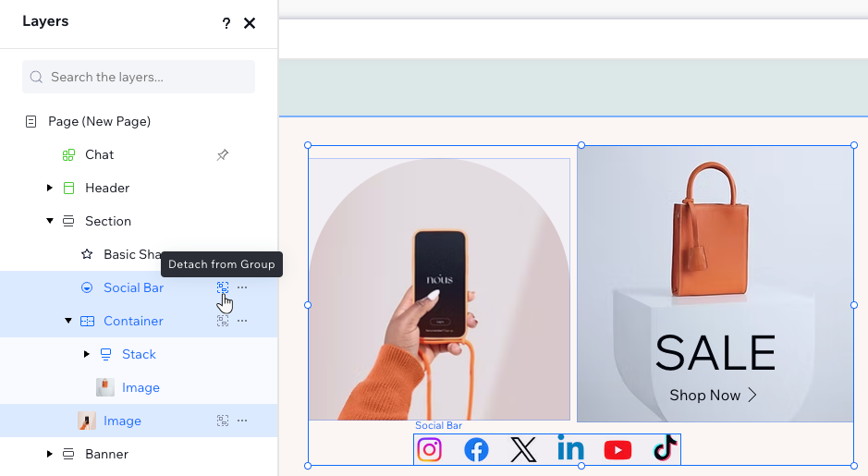Image resolution: width=868 pixels, height=476 pixels.
Task: Select the phone image on canvas
Action: tap(439, 289)
